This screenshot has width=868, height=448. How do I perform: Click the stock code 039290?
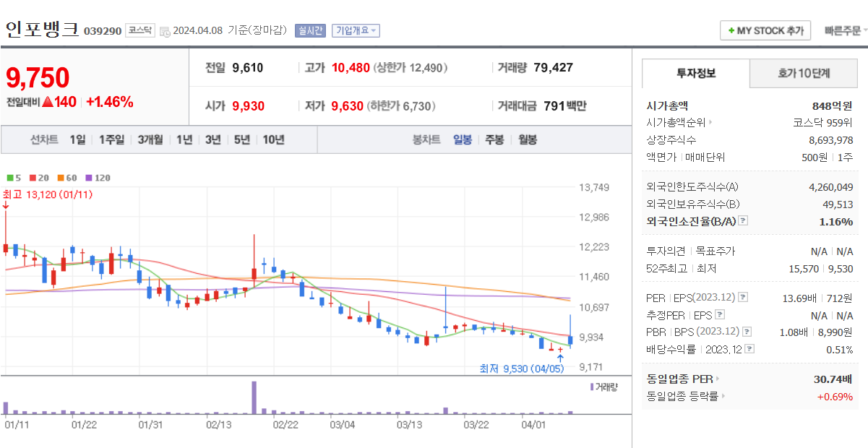click(103, 31)
